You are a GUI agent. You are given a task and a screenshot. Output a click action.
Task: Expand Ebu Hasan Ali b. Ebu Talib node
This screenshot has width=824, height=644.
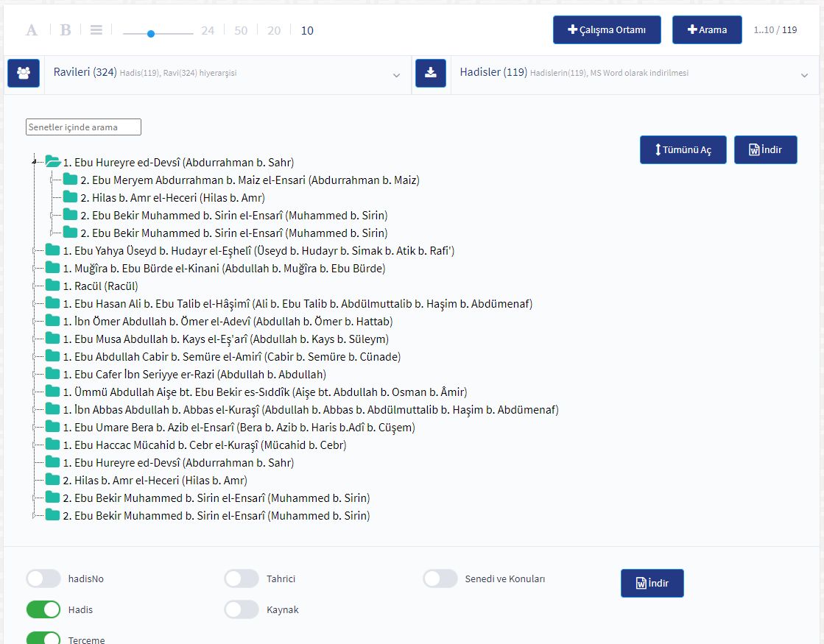pos(34,304)
